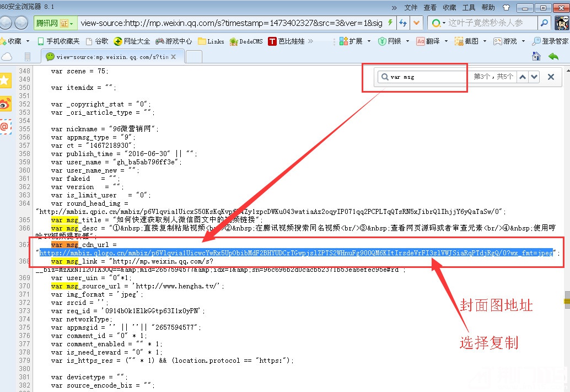570x392 pixels.
Task: Click the http://www.hengha.tv/ source URL
Action: point(178,286)
